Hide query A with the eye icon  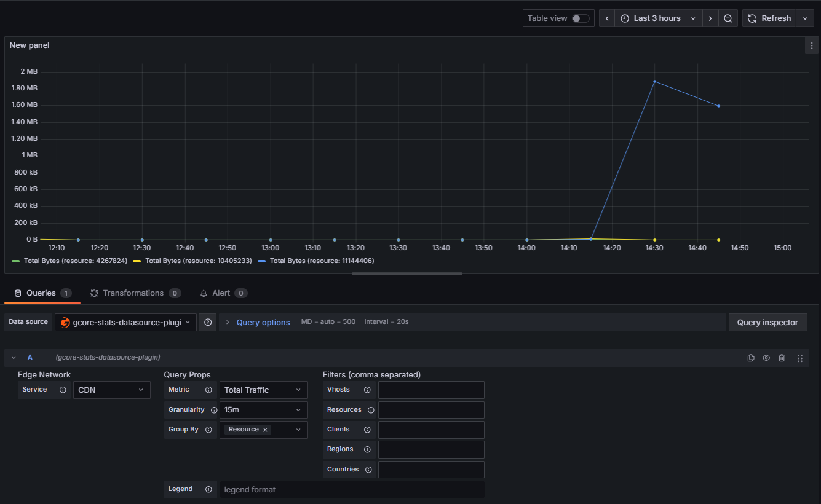click(766, 358)
